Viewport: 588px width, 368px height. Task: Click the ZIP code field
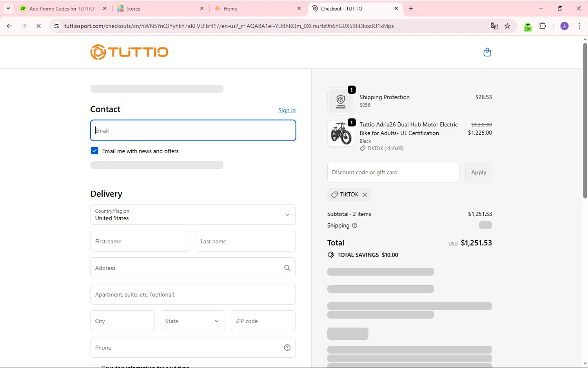pyautogui.click(x=263, y=321)
